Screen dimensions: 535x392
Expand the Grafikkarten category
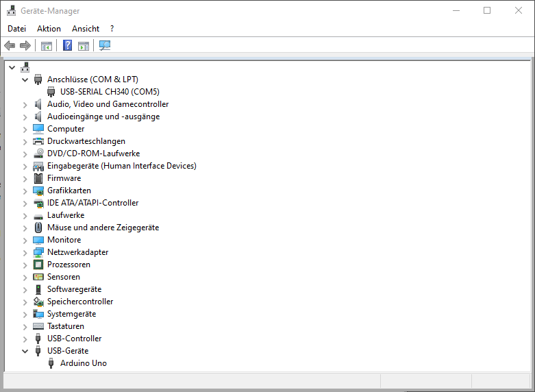(x=25, y=191)
